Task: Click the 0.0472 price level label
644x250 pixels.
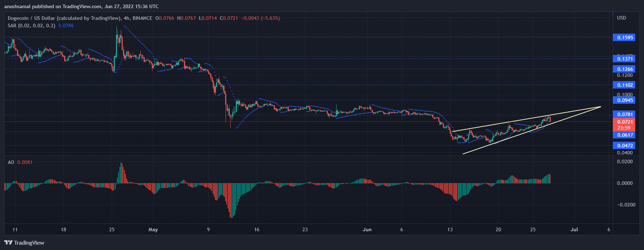Action: (x=624, y=146)
